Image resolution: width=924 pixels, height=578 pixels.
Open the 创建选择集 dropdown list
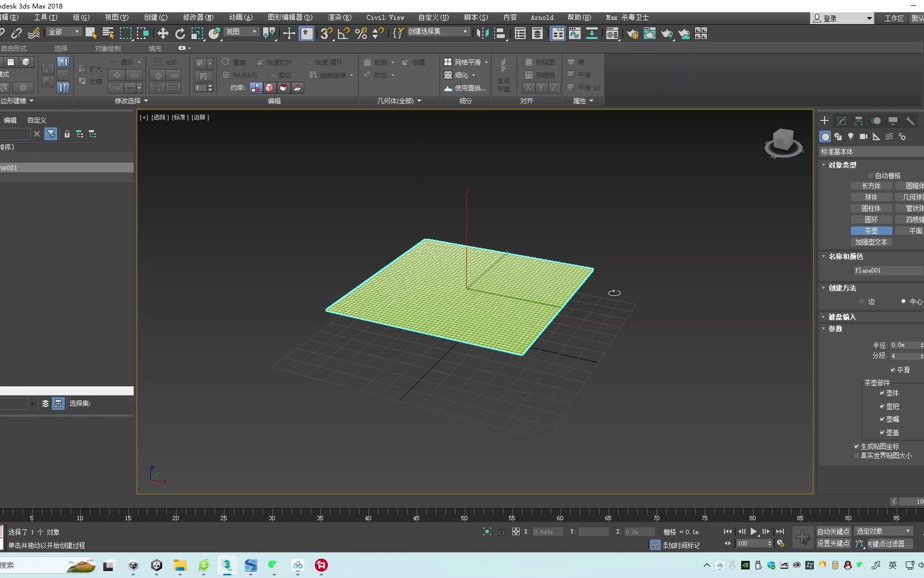click(x=464, y=32)
